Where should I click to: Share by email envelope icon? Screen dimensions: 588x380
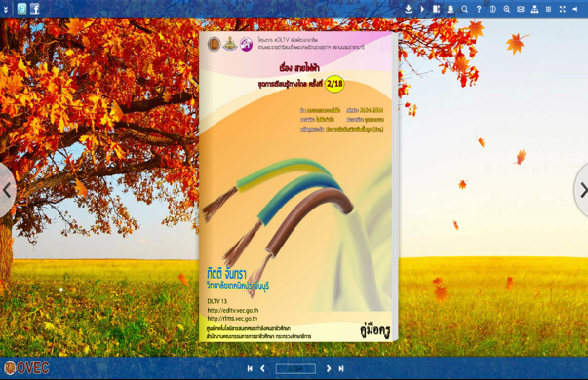coord(521,9)
